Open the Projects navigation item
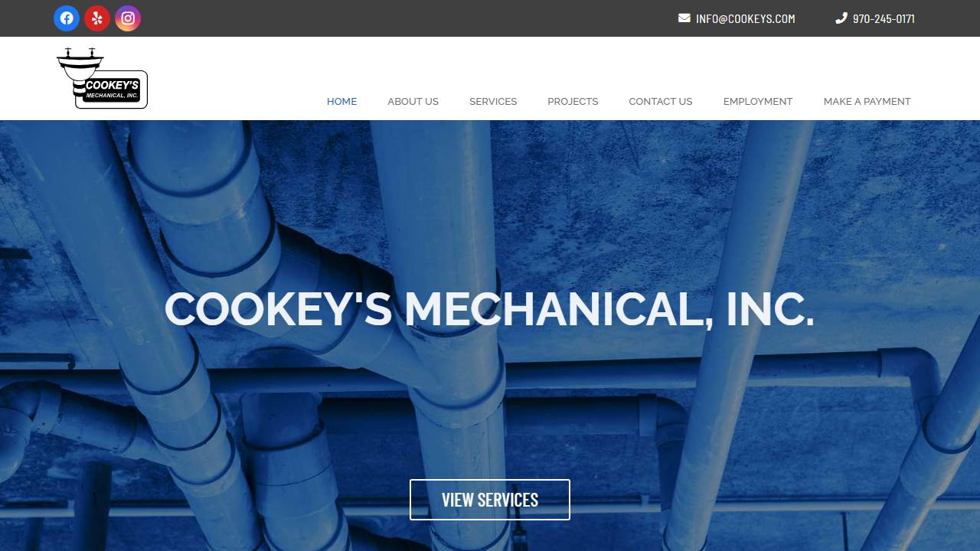This screenshot has width=980, height=551. click(x=573, y=101)
